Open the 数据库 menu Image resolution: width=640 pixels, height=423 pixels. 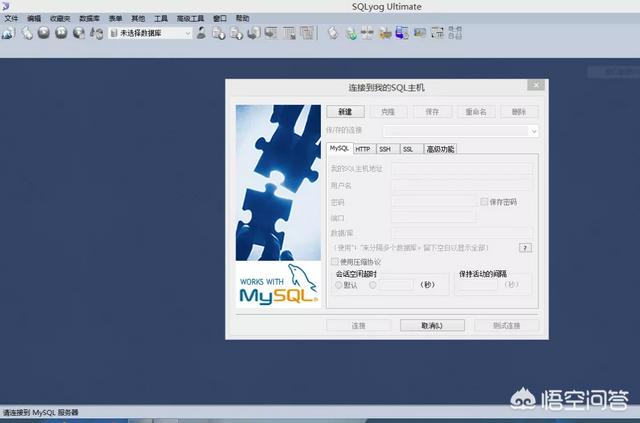click(89, 18)
